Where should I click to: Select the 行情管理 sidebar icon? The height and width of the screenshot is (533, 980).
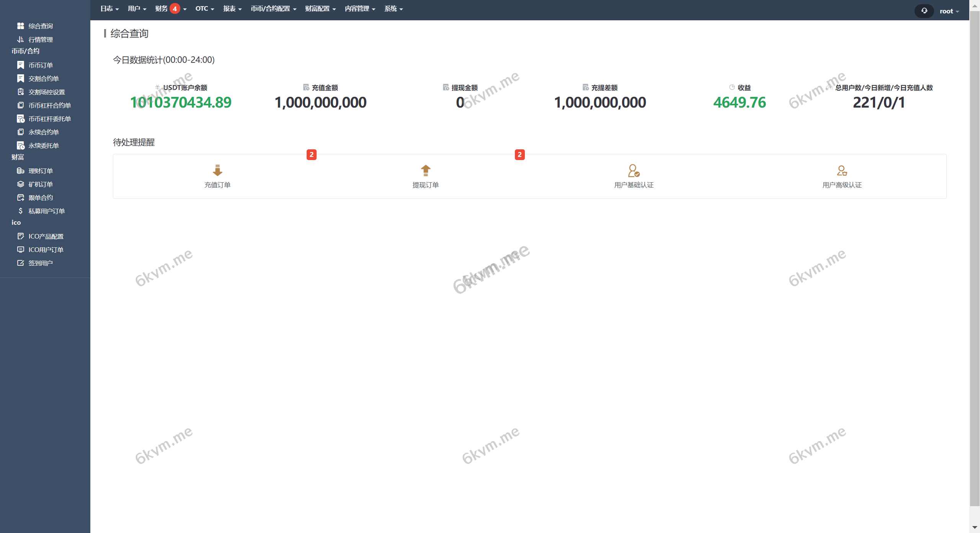pos(21,39)
